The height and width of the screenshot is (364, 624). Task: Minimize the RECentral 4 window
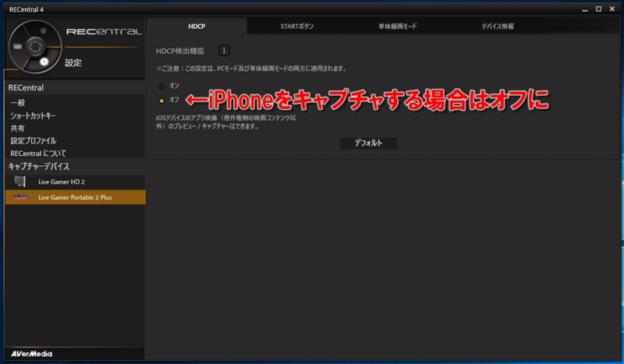pyautogui.click(x=584, y=9)
